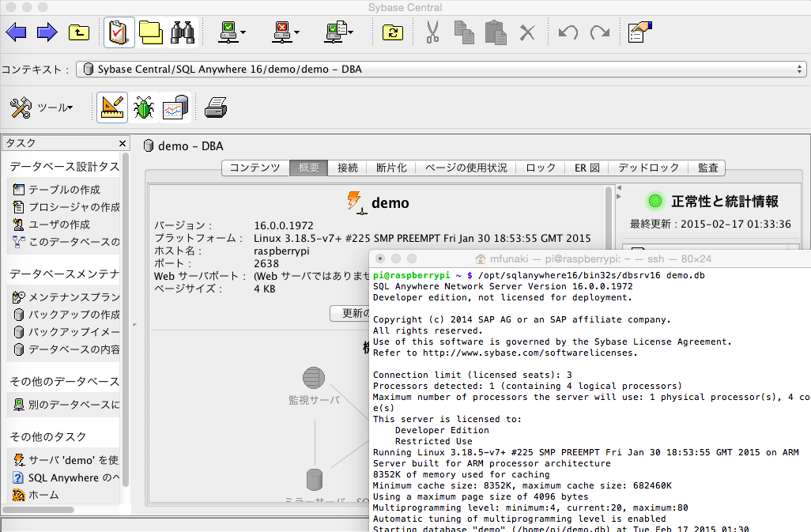Open メンテナンスプラン task link

(66, 296)
